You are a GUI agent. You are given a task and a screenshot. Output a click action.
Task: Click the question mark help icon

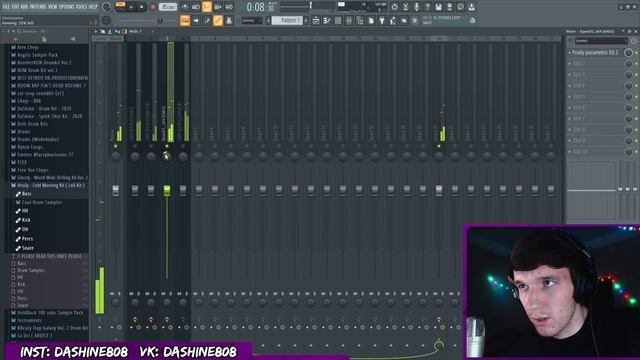[x=427, y=7]
